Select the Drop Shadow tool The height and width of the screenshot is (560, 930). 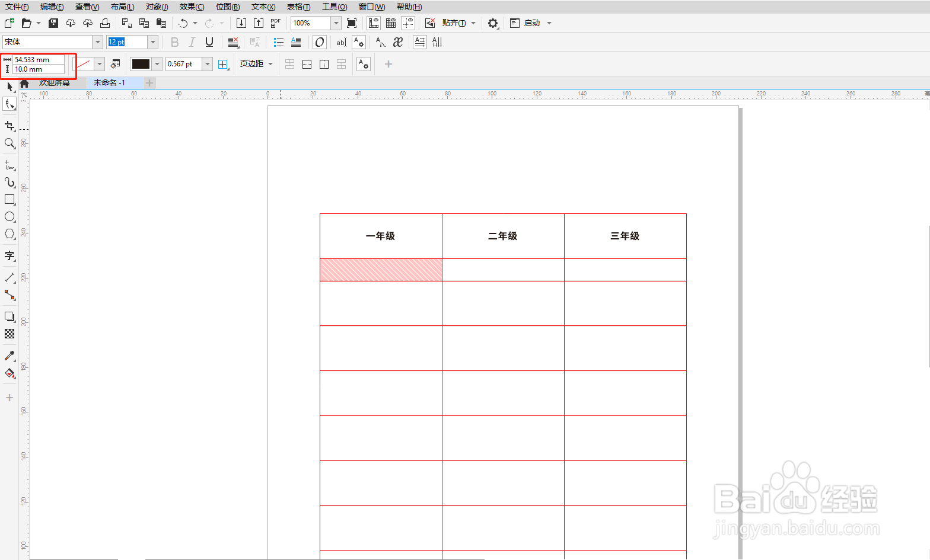(9, 317)
